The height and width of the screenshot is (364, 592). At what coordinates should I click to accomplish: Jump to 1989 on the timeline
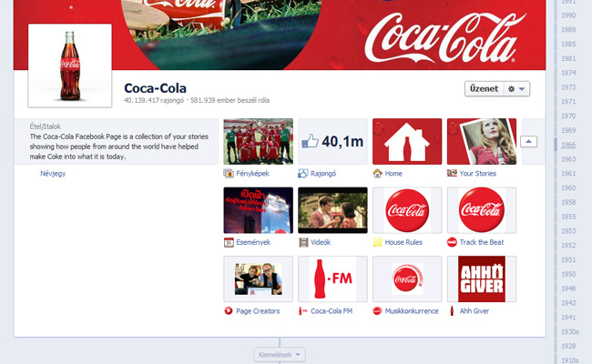568,30
